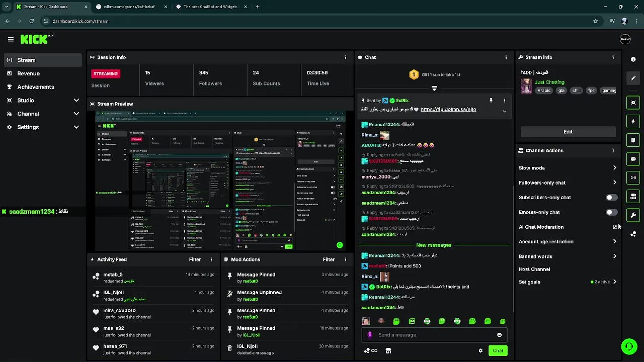Open Banned words options arrow
The width and height of the screenshot is (644, 362).
[x=614, y=256]
